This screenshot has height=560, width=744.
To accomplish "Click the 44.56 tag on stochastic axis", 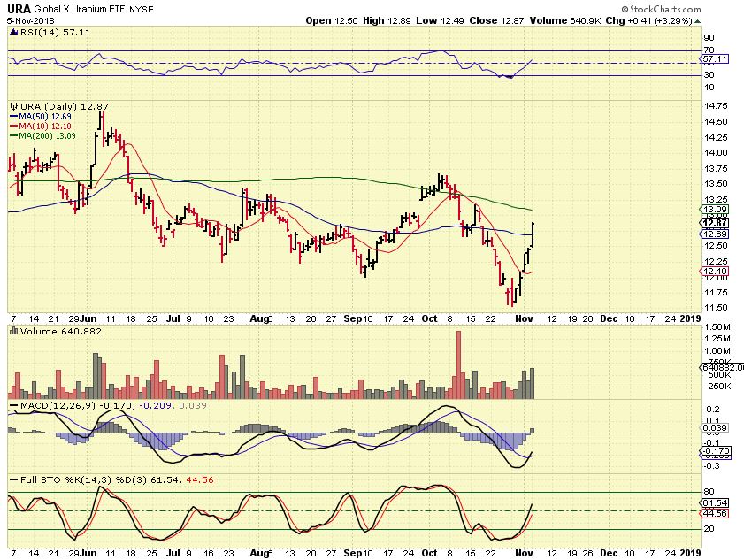I will click(x=715, y=513).
